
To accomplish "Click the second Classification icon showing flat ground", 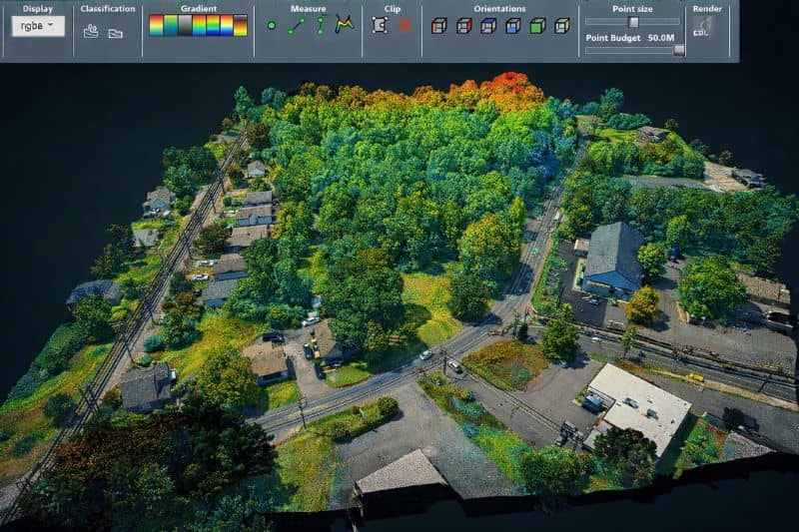I will click(116, 34).
